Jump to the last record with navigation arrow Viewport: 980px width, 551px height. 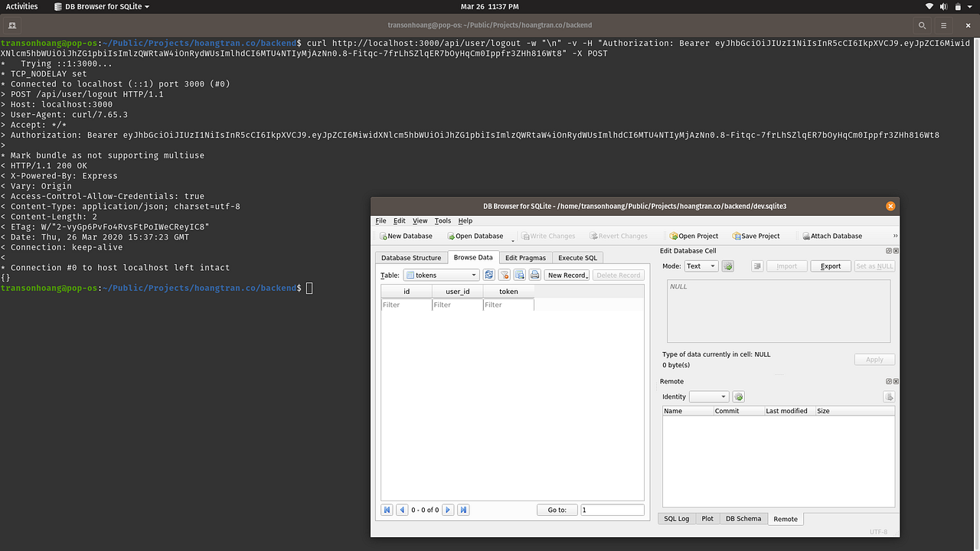[x=463, y=509]
